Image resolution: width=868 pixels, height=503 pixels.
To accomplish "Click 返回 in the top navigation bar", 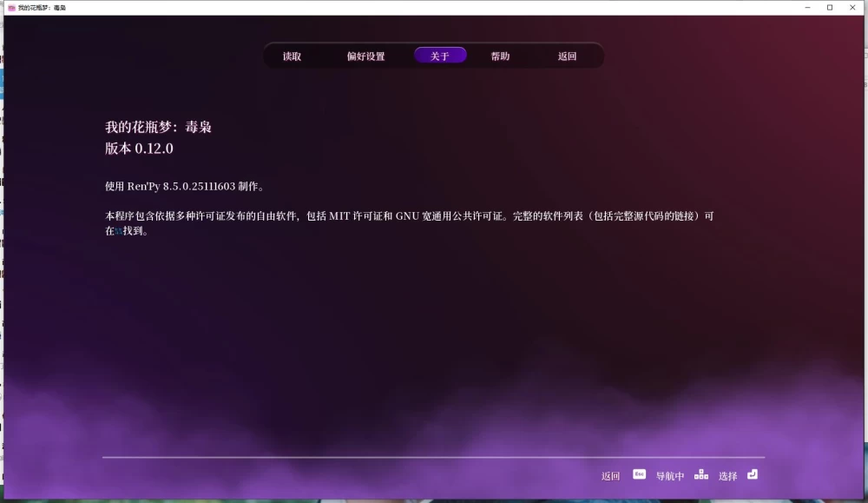I will 567,56.
